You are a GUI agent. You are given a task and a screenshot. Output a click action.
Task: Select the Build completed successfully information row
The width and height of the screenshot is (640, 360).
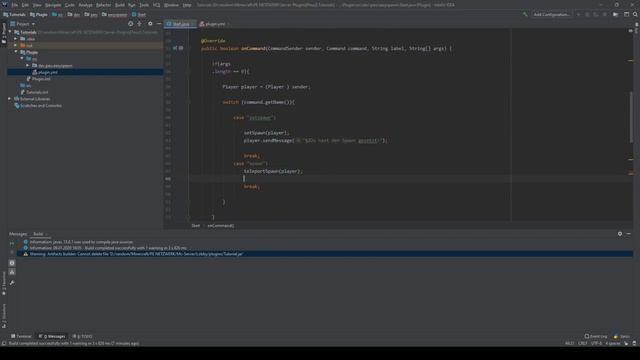coord(325,248)
